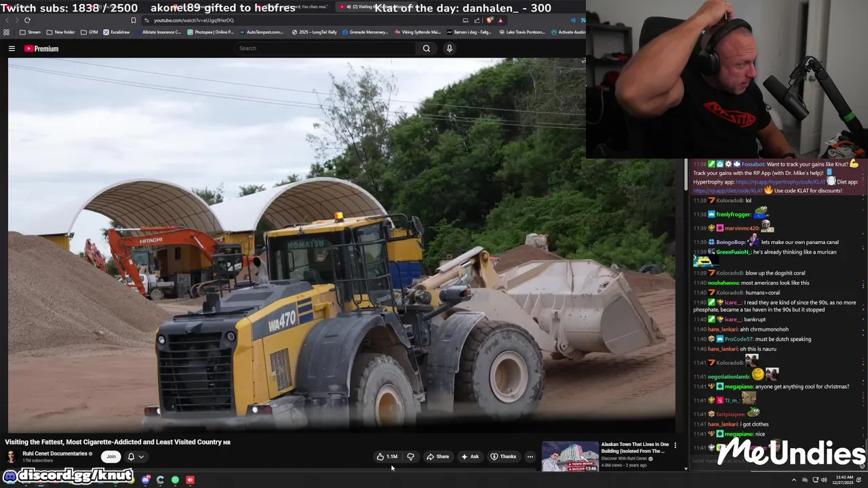This screenshot has width=868, height=488.
Task: Open 'Alaskan Town That Lives In One Building' title
Action: coord(635,448)
